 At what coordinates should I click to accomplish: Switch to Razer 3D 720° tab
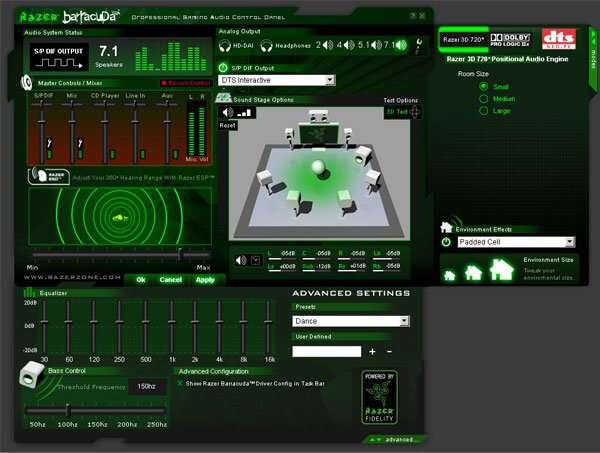coord(463,39)
